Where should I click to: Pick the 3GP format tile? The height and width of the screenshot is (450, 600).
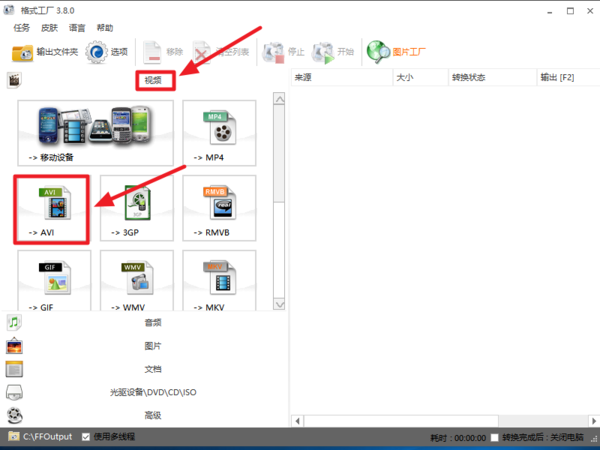[136, 208]
